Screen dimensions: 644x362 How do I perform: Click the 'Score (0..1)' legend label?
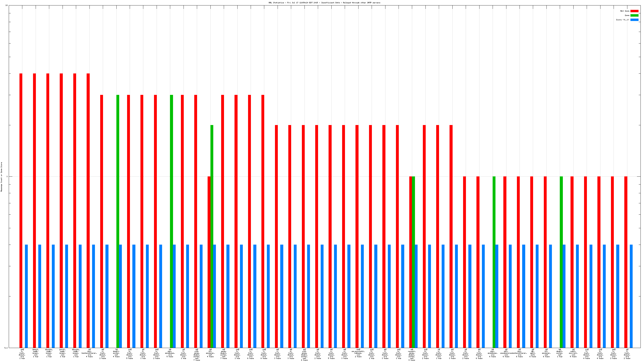(x=623, y=20)
